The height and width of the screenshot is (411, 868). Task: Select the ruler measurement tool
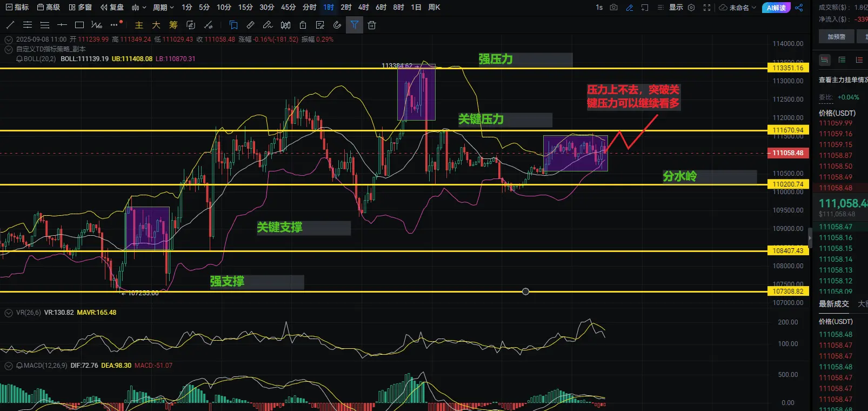pyautogui.click(x=251, y=25)
